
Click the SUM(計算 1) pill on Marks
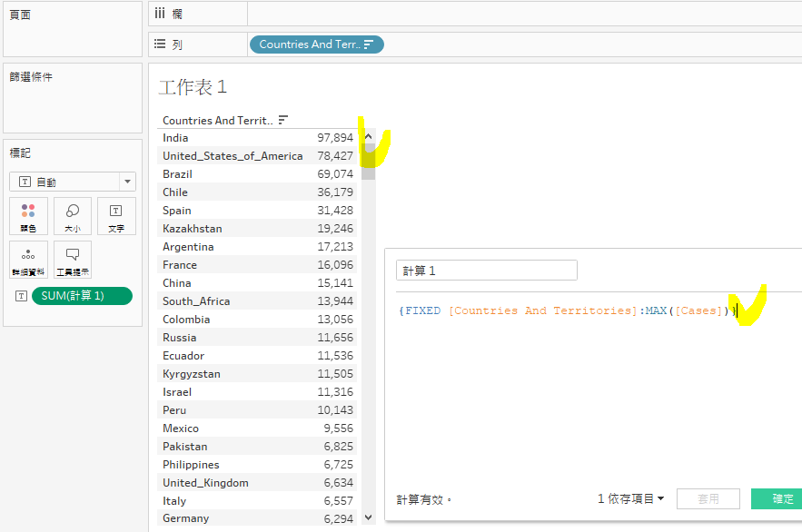tap(82, 296)
